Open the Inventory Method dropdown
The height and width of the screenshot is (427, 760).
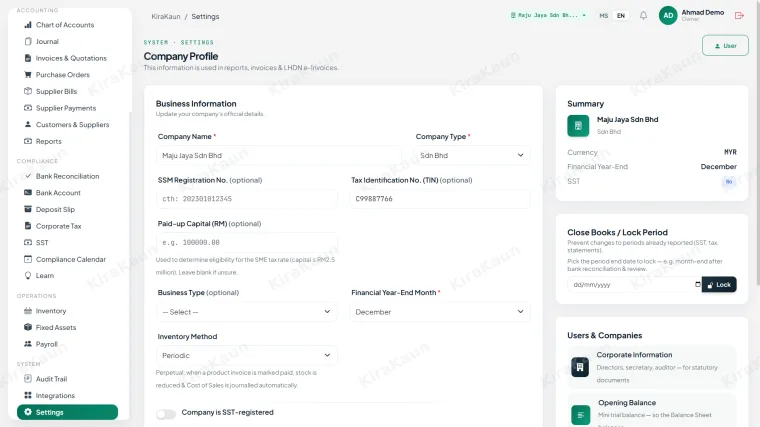coord(247,355)
